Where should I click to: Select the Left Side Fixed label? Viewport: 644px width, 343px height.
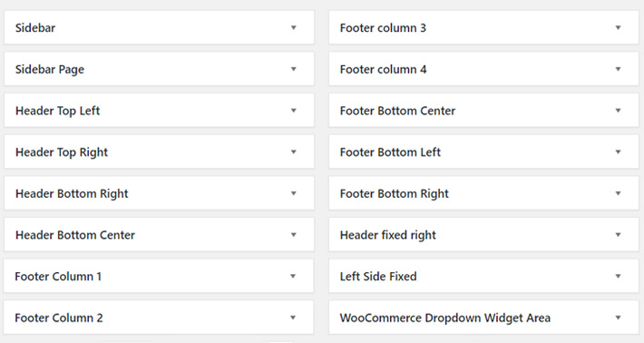[378, 277]
